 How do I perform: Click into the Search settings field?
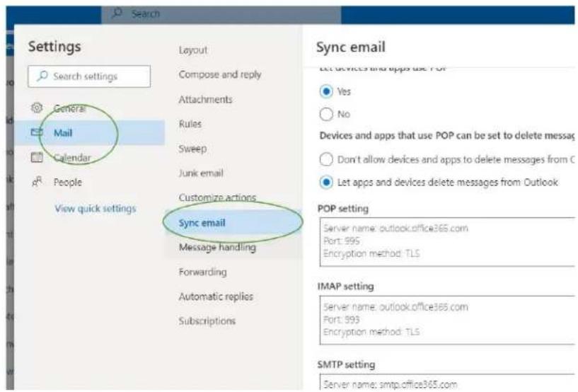[x=89, y=76]
